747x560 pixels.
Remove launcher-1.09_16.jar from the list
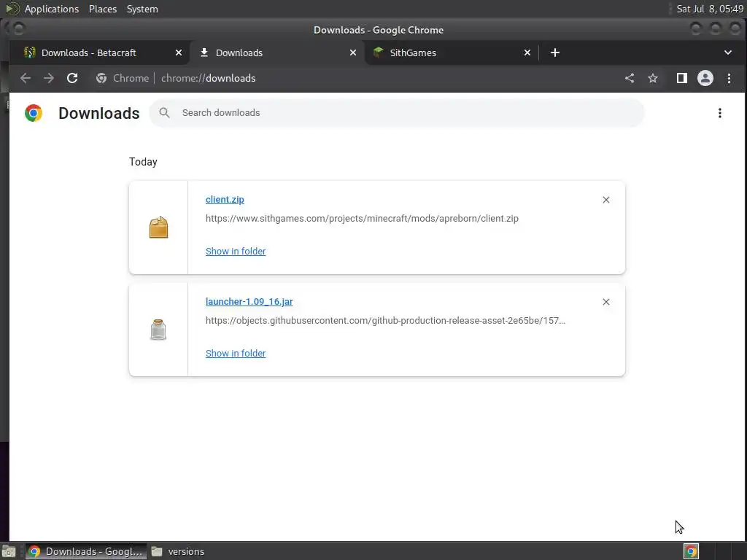606,302
